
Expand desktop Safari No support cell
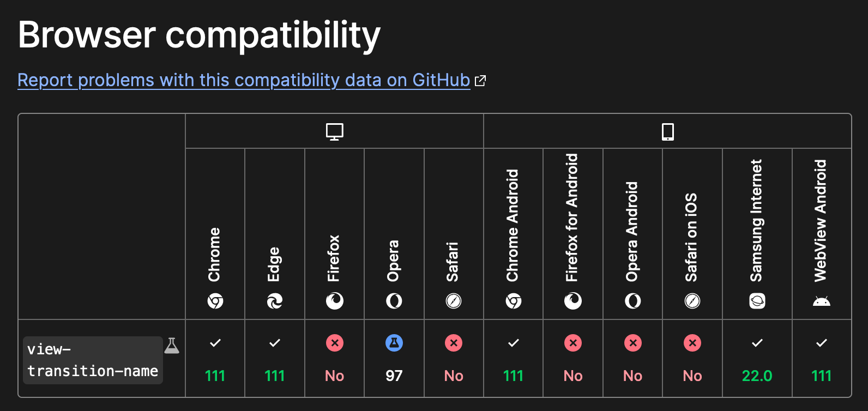tap(454, 359)
